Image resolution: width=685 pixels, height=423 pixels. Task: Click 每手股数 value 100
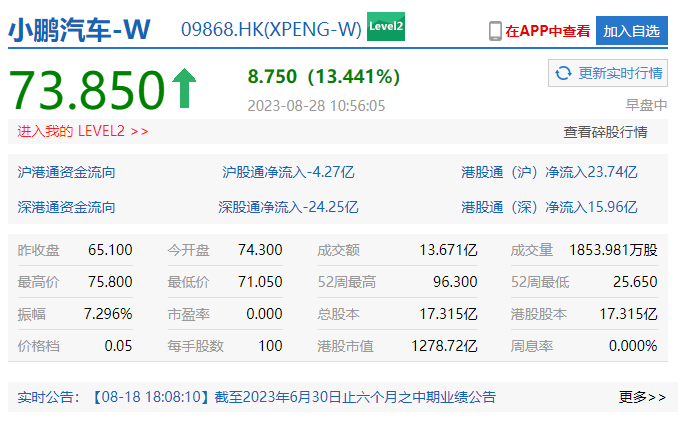point(270,346)
